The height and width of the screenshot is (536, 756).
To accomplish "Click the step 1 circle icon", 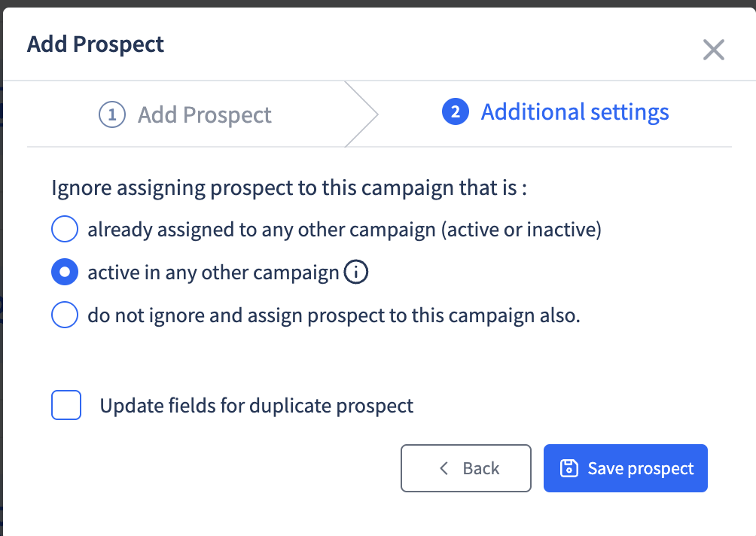I will click(x=112, y=114).
